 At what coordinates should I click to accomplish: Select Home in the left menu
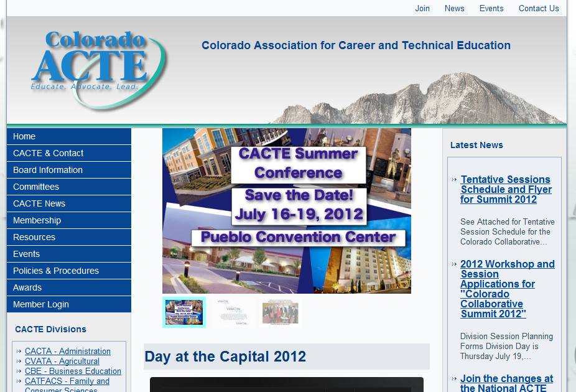pos(24,136)
